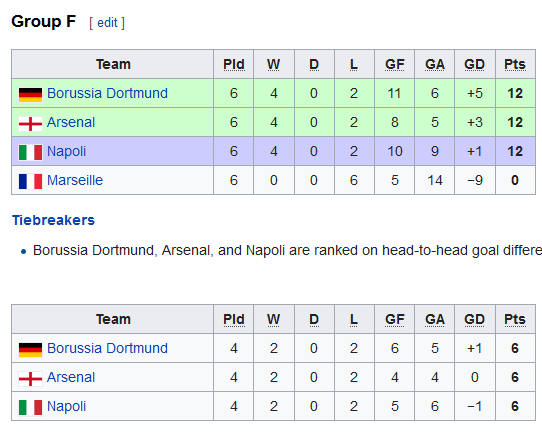The width and height of the screenshot is (542, 433).
Task: Click the German flag in the tiebreaker table
Action: coord(30,350)
